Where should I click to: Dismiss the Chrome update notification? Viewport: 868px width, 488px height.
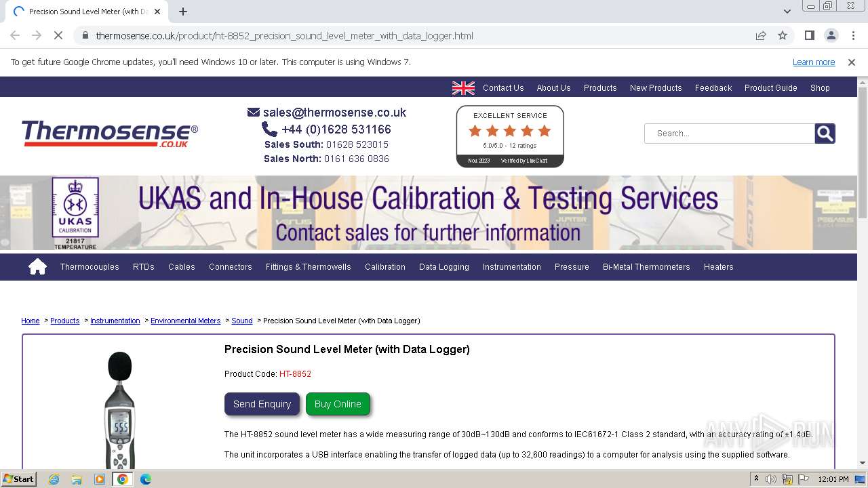pos(852,62)
